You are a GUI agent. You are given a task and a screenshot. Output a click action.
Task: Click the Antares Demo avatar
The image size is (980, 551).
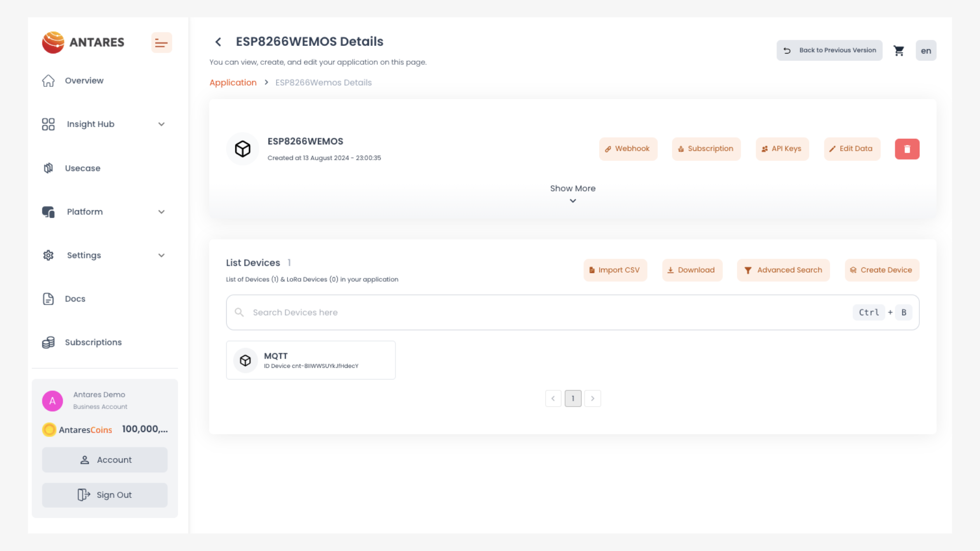tap(53, 401)
